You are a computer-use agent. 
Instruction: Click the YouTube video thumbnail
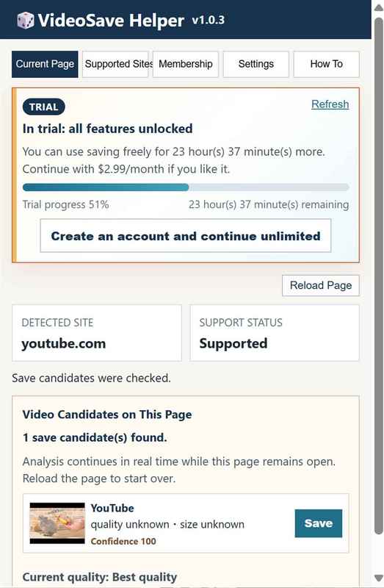pos(57,523)
